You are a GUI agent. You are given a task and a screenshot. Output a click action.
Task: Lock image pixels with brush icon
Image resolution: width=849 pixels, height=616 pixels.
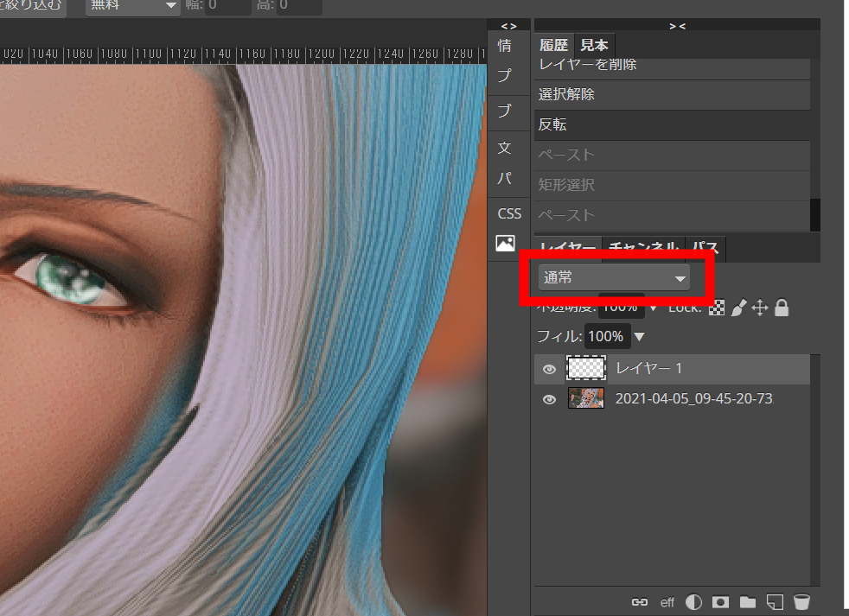(738, 308)
